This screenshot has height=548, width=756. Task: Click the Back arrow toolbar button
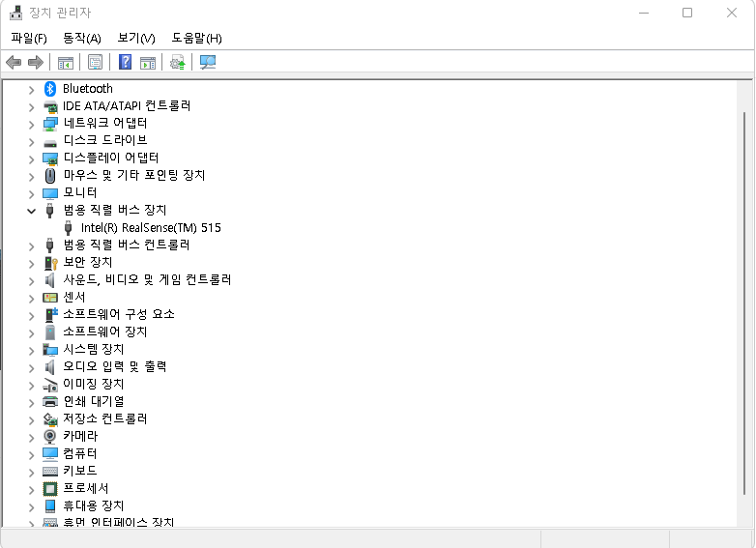(14, 62)
